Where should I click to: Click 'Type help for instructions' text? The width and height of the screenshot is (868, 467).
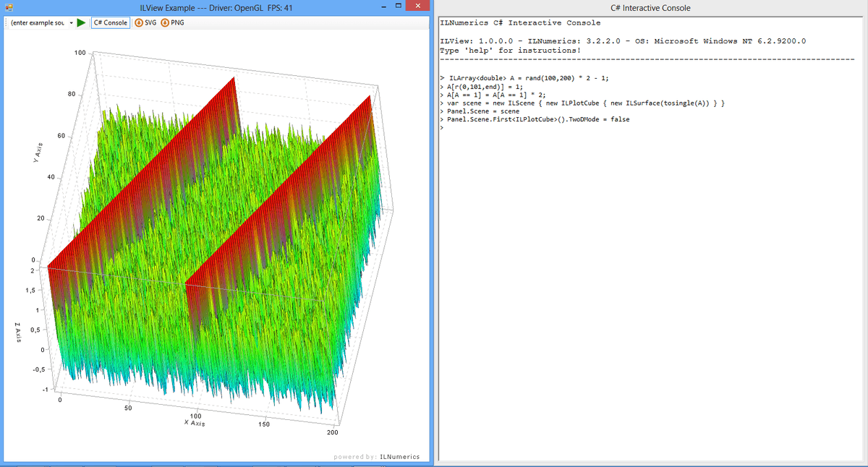pos(510,50)
